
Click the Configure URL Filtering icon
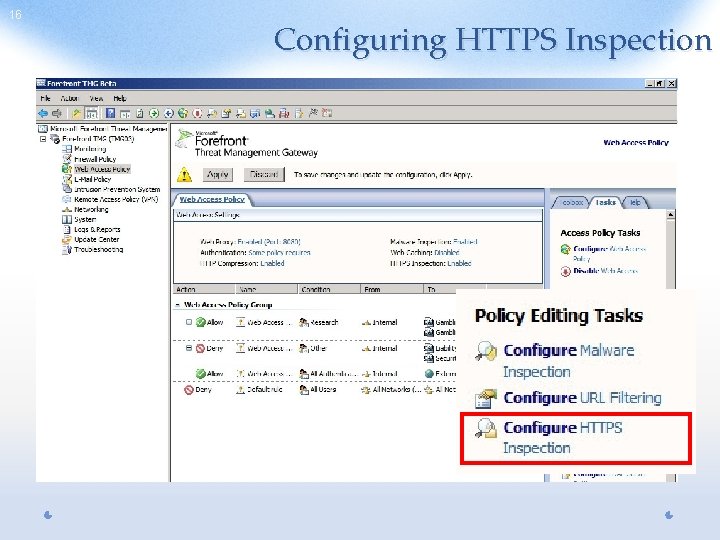click(x=486, y=398)
